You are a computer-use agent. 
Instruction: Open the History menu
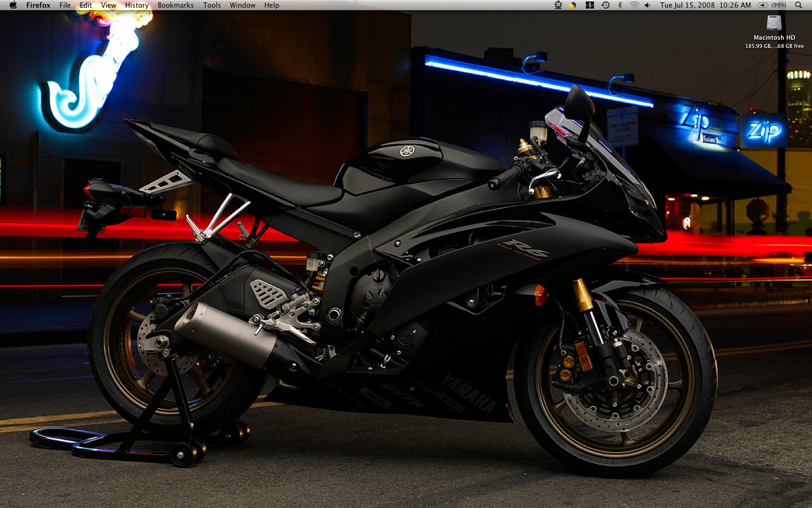tap(137, 5)
